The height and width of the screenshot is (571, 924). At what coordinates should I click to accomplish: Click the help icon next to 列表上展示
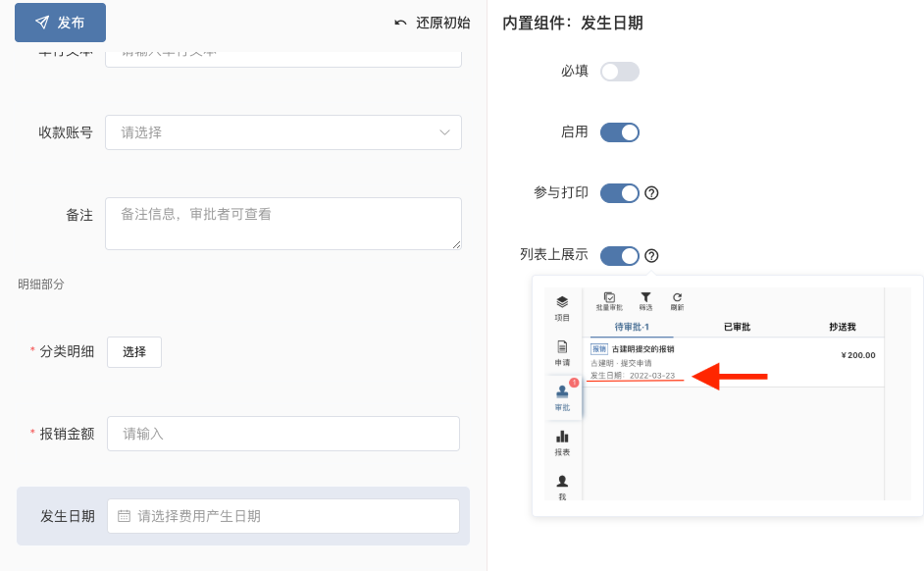[653, 255]
